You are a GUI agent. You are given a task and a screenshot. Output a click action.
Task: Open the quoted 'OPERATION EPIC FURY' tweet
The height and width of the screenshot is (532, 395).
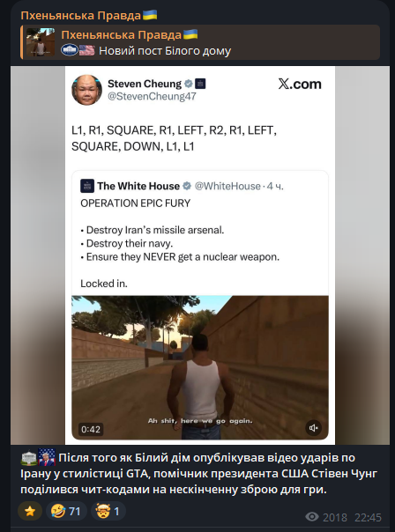pyautogui.click(x=200, y=233)
